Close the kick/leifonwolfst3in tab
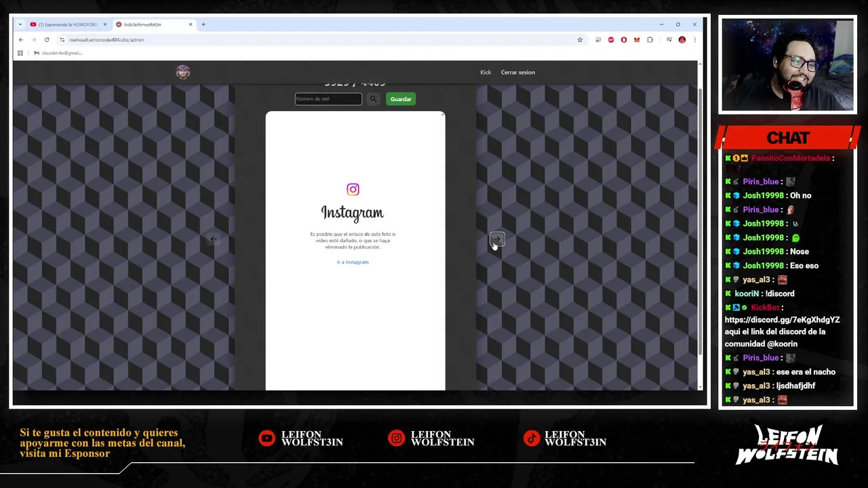This screenshot has width=868, height=488. pyautogui.click(x=191, y=24)
